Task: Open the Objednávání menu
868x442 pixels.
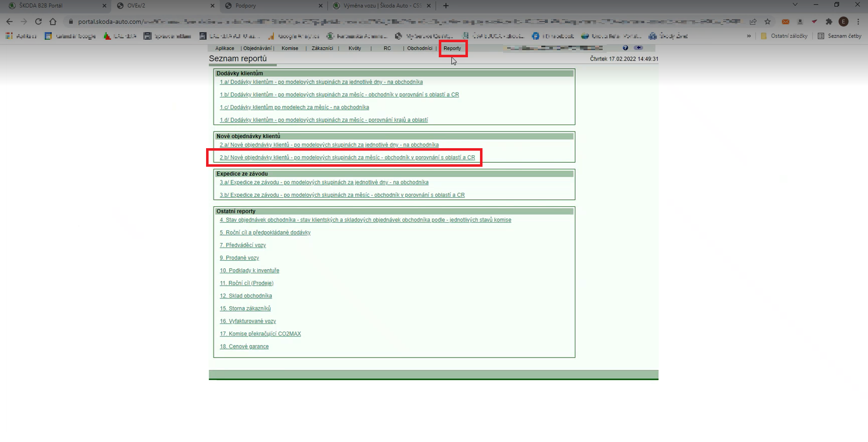Action: pyautogui.click(x=257, y=48)
